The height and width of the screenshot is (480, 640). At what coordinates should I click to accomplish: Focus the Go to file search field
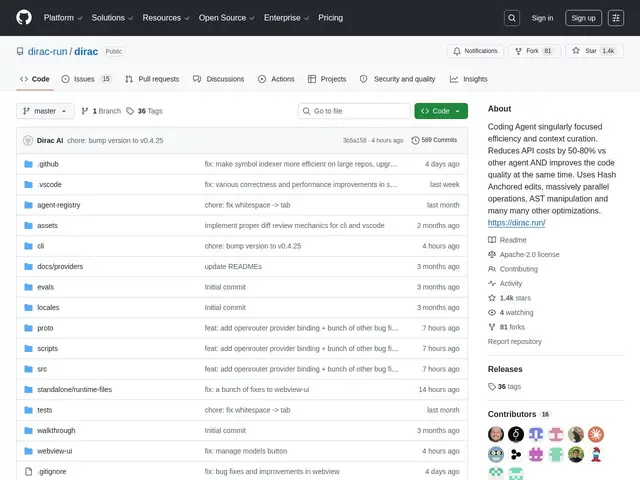click(x=354, y=111)
